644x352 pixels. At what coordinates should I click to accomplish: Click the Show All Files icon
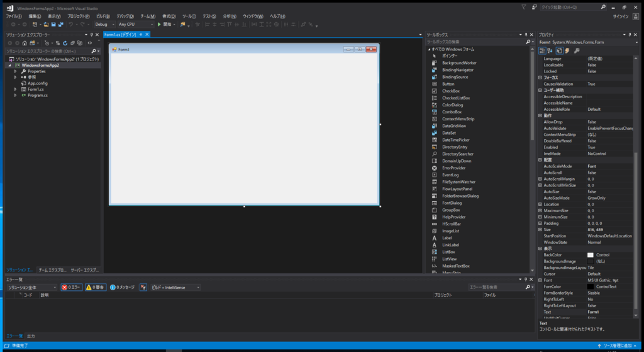click(80, 43)
